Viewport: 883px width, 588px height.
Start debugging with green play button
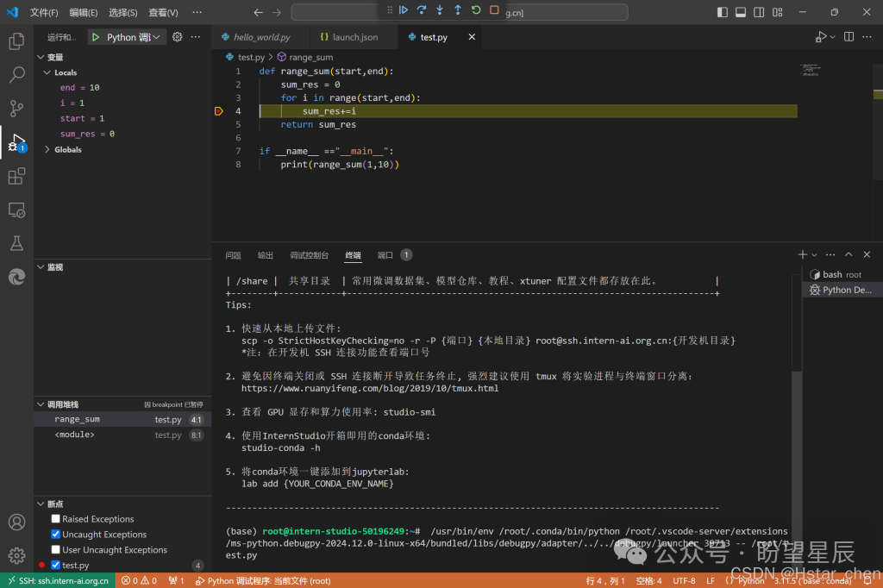[x=96, y=37]
